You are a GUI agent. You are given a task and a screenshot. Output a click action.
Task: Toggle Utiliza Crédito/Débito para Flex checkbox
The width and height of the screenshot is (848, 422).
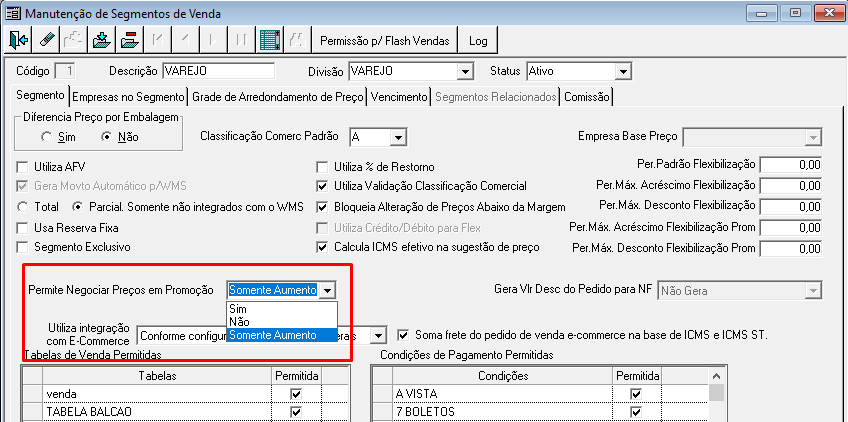click(323, 228)
